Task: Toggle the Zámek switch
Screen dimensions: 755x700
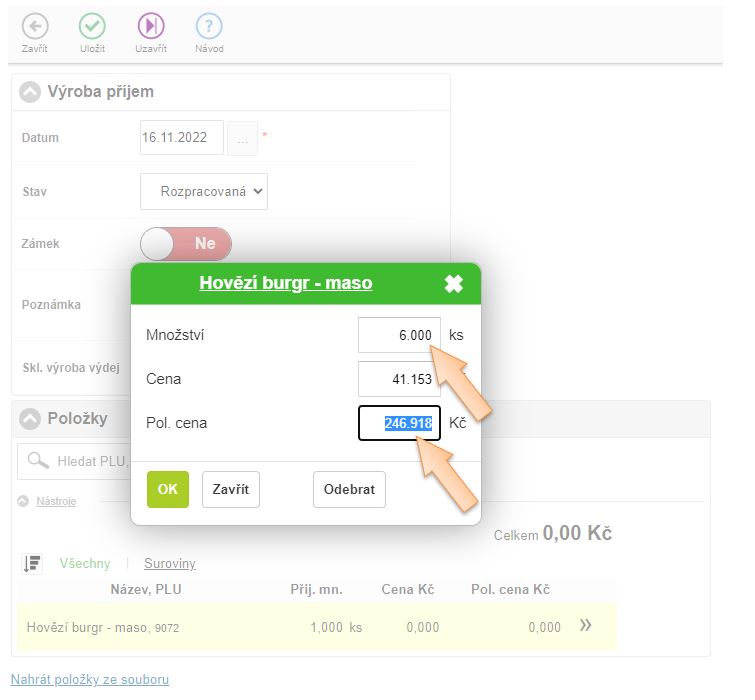Action: pos(186,243)
